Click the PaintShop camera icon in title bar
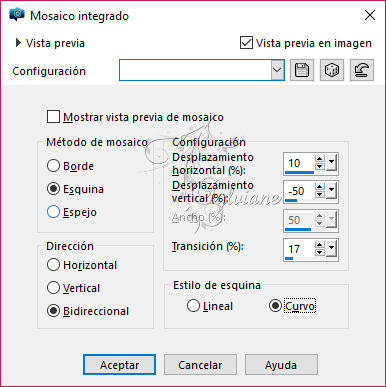Viewport: 386px width, 387px height. pyautogui.click(x=17, y=15)
